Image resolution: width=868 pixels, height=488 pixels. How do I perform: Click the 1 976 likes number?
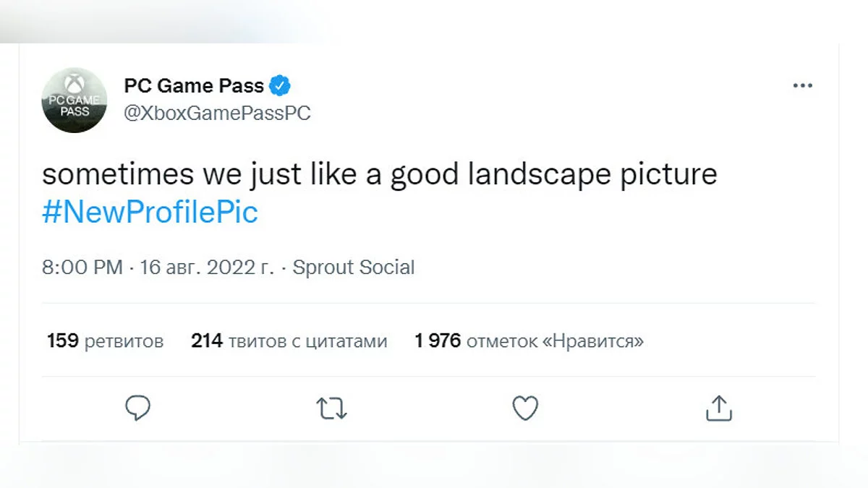(x=437, y=341)
